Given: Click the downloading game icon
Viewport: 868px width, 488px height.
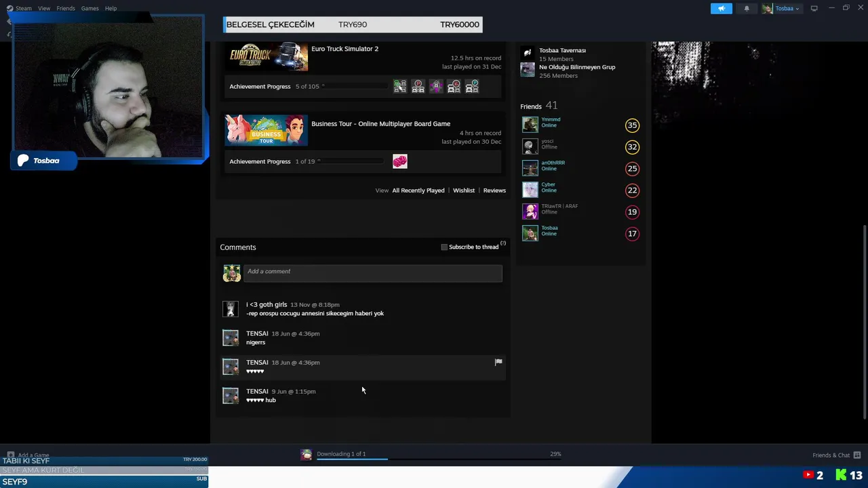Looking at the screenshot, I should (307, 455).
